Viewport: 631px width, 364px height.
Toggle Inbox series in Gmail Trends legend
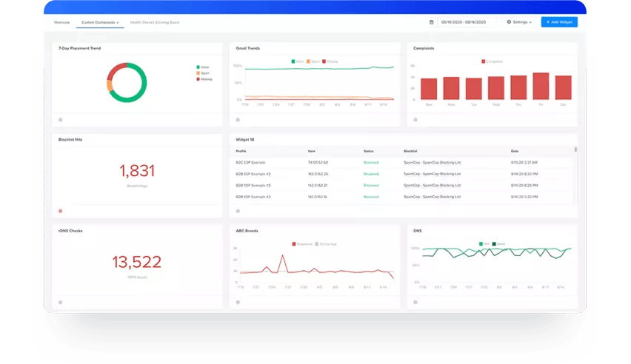[x=298, y=61]
